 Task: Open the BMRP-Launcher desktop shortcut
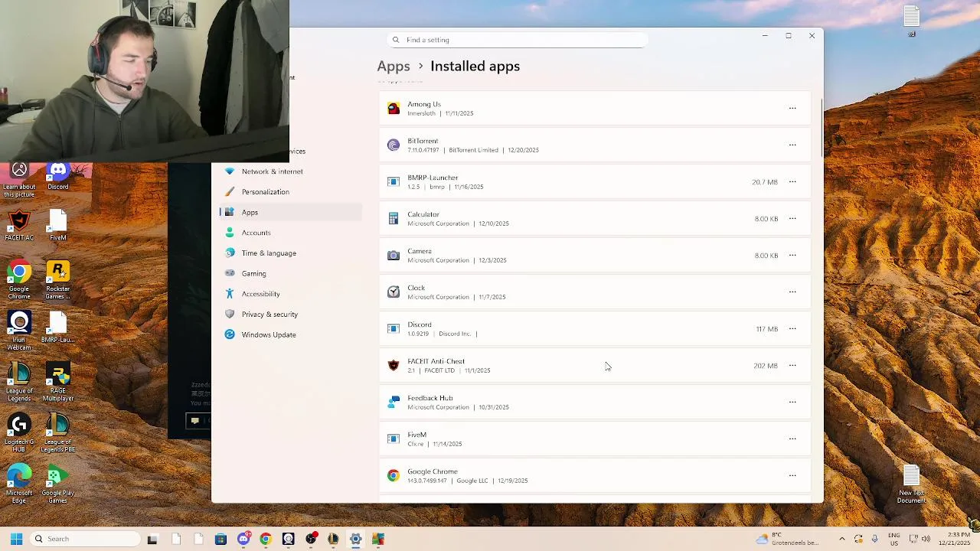point(58,328)
